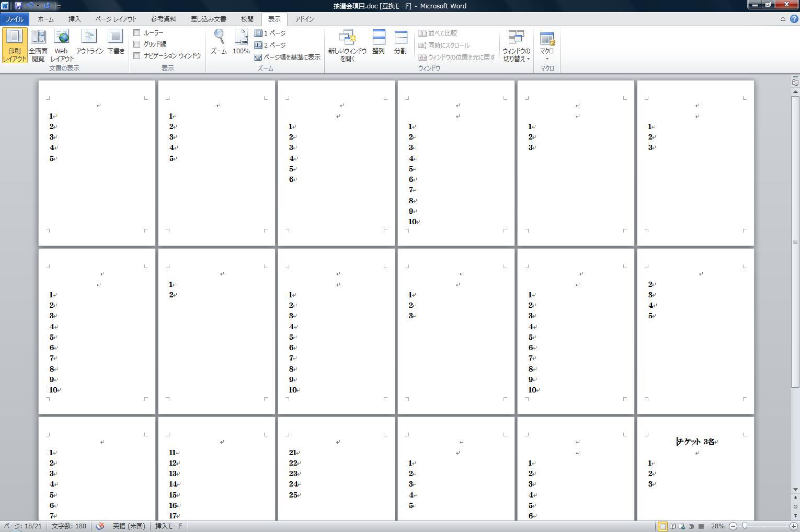Toggle the ruler button above scrollbar
Image resolution: width=800 pixels, height=532 pixels.
point(795,82)
